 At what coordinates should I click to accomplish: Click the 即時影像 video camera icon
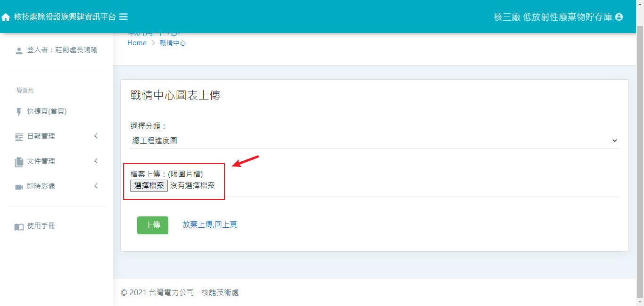point(19,187)
